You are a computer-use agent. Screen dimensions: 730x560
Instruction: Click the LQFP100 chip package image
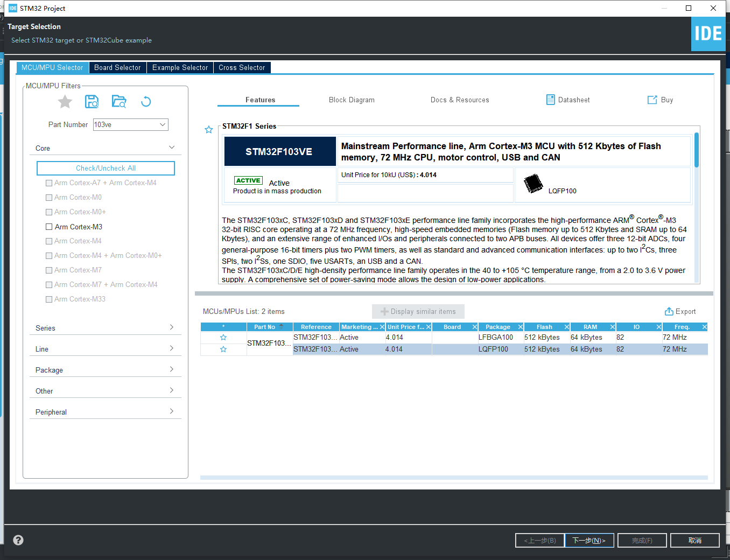click(x=534, y=184)
